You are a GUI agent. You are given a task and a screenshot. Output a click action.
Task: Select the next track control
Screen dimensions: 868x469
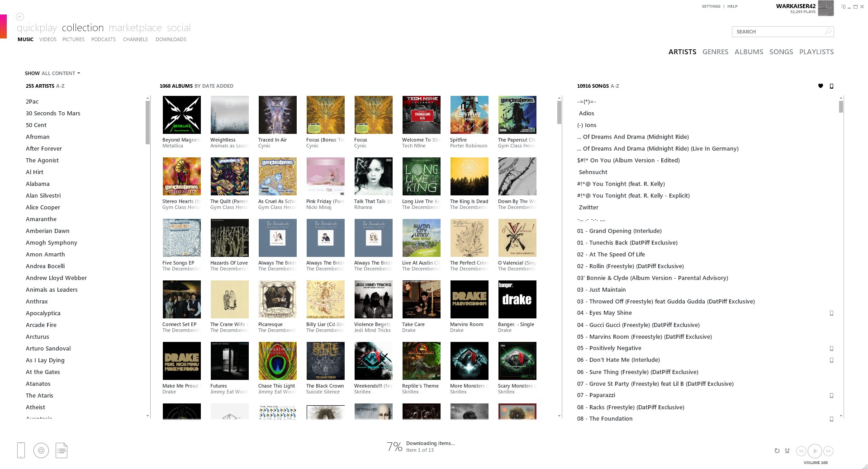(829, 451)
